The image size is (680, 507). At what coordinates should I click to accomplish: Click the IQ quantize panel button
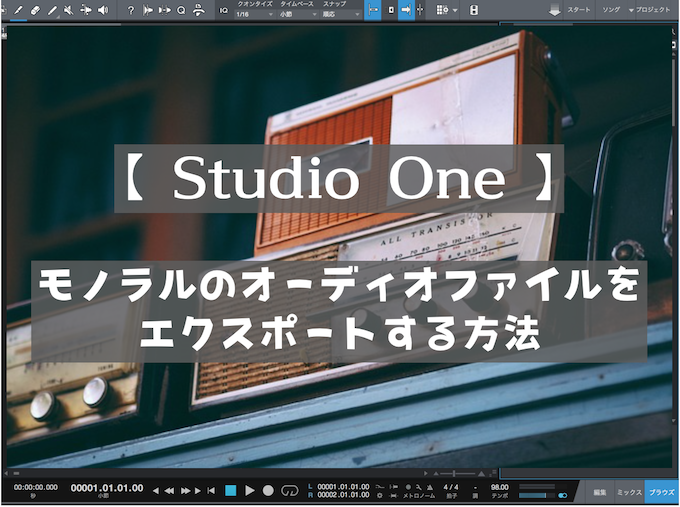[224, 10]
